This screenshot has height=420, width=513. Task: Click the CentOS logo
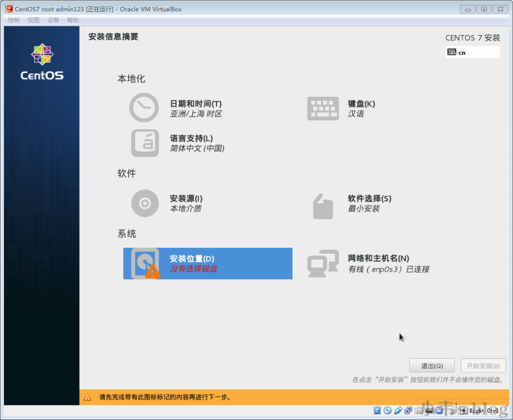point(42,62)
